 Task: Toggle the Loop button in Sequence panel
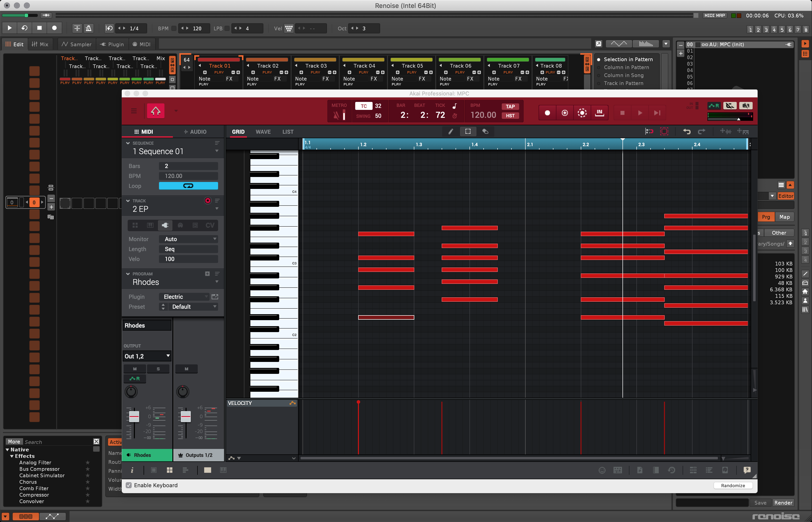[188, 186]
